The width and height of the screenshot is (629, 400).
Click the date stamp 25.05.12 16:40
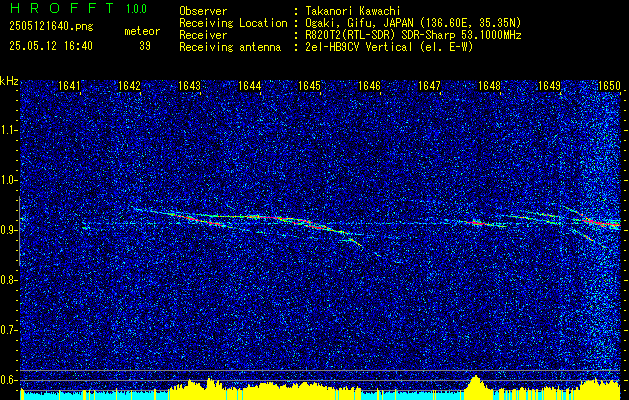click(51, 46)
